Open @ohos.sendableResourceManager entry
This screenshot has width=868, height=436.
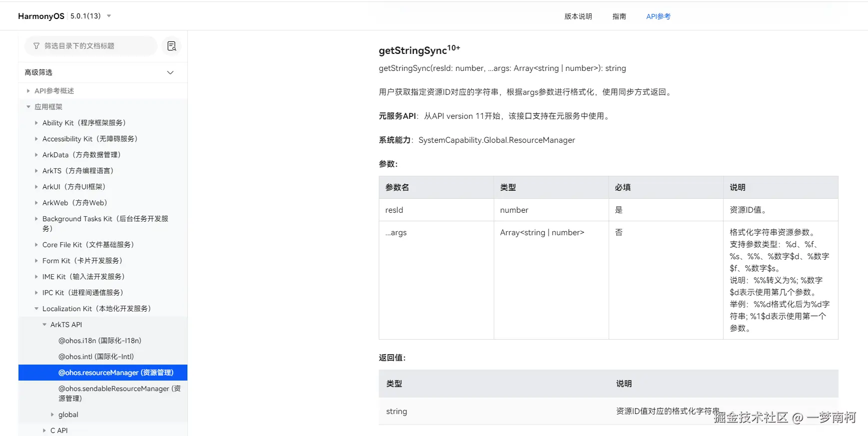click(x=119, y=394)
